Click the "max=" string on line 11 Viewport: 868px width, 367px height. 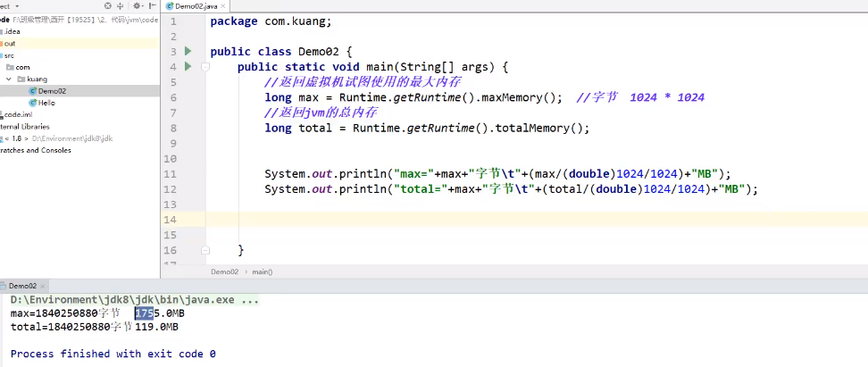pyautogui.click(x=413, y=174)
